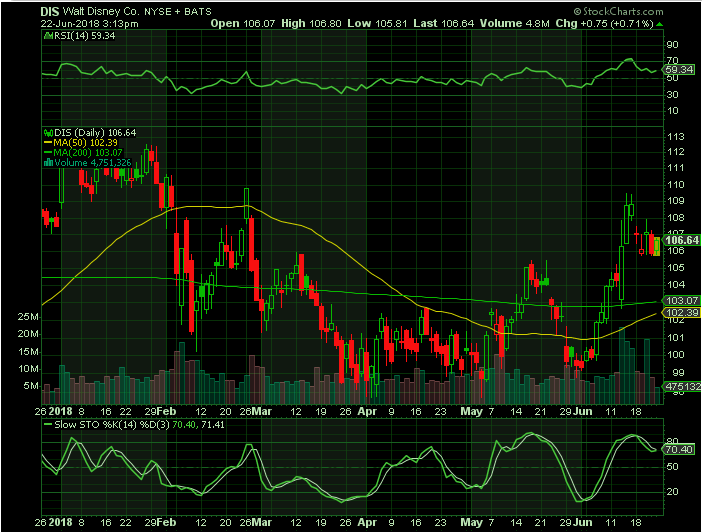The width and height of the screenshot is (702, 532).
Task: Click the 100 price axis label
Action: (676, 355)
